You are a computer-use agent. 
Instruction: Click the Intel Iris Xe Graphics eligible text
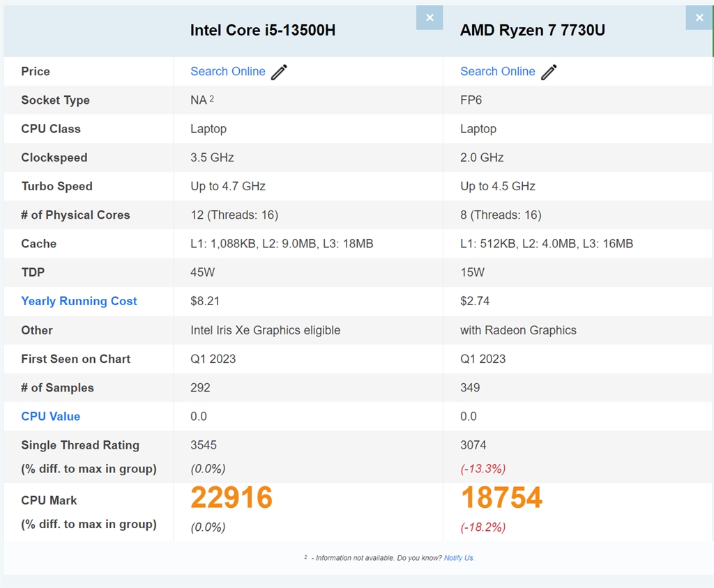point(266,330)
